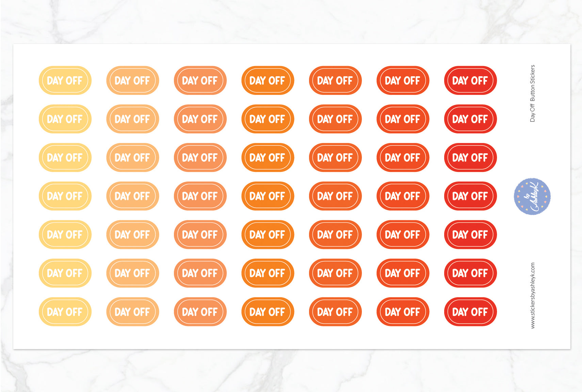Open the www.stickersbyashleyk.com website link
The width and height of the screenshot is (582, 392).
pos(533,295)
